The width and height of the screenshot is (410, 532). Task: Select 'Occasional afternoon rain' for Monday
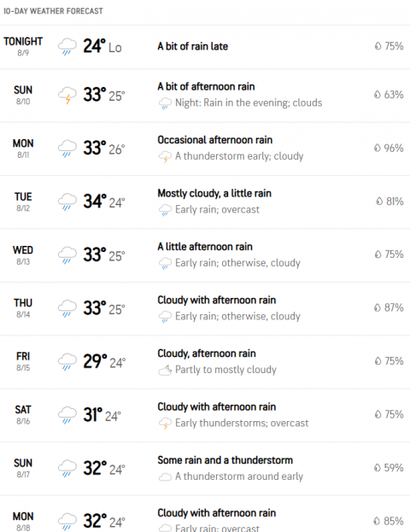[215, 140]
